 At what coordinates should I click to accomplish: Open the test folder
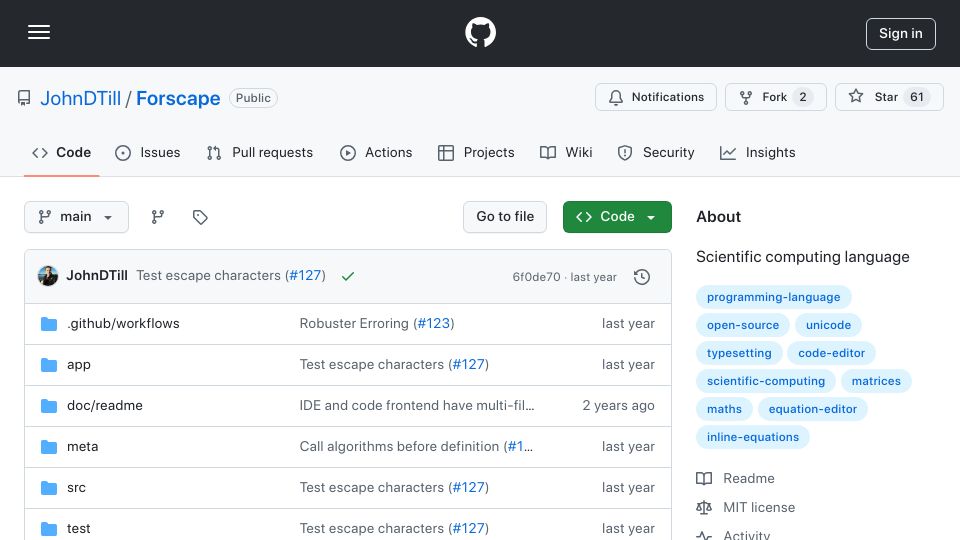point(78,528)
